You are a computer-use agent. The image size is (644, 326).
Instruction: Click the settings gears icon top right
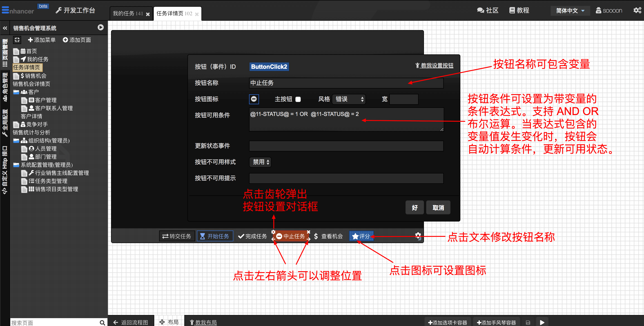pyautogui.click(x=637, y=10)
